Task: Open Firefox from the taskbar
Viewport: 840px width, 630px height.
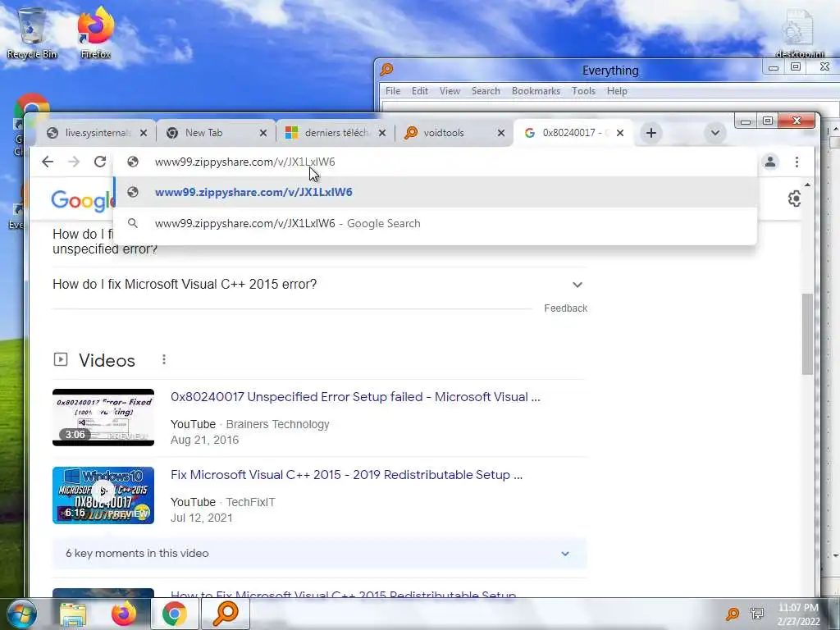Action: 124,614
